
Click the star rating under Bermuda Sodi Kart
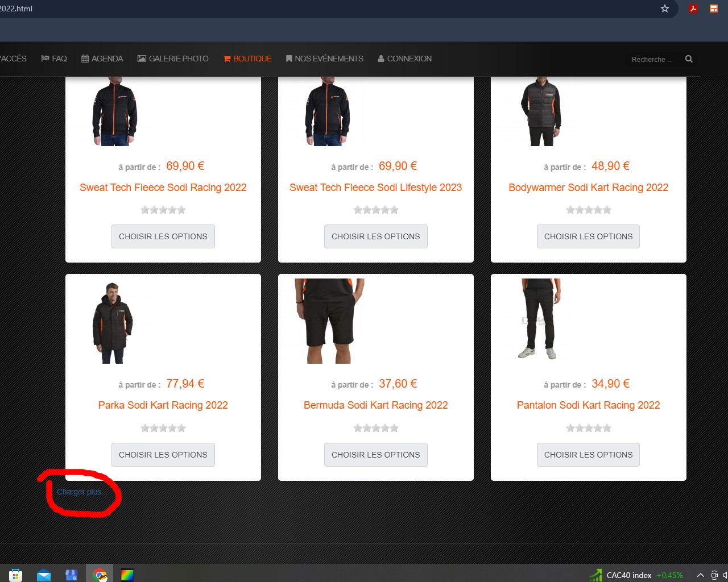pyautogui.click(x=376, y=428)
